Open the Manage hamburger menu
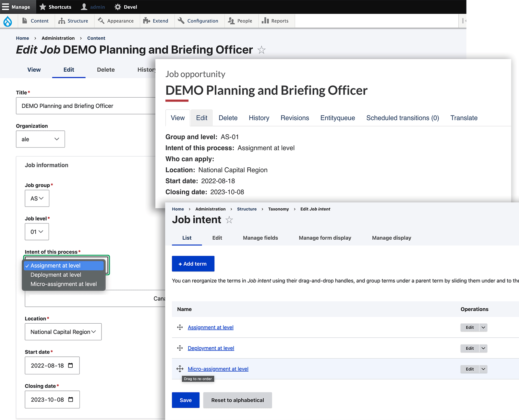Viewport: 519px width, 420px height. 16,7
